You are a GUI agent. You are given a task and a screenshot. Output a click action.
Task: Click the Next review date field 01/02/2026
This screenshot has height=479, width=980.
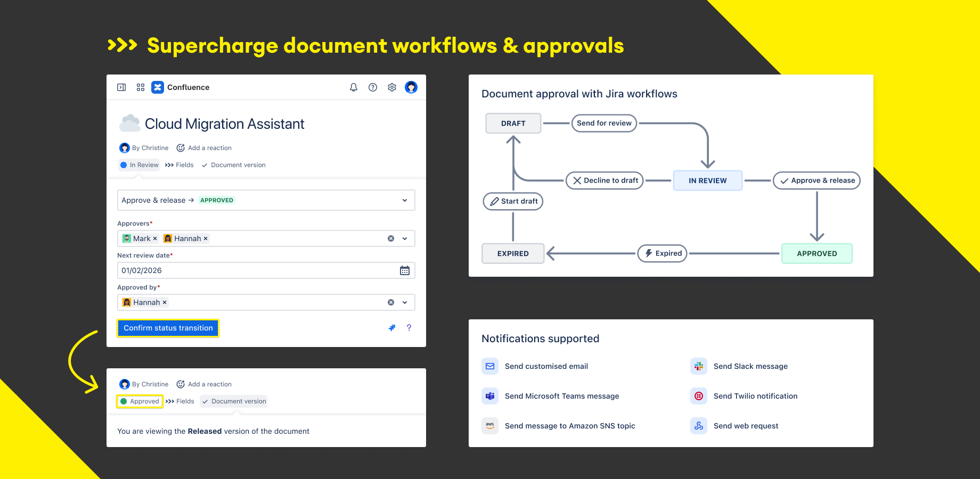[x=266, y=270]
